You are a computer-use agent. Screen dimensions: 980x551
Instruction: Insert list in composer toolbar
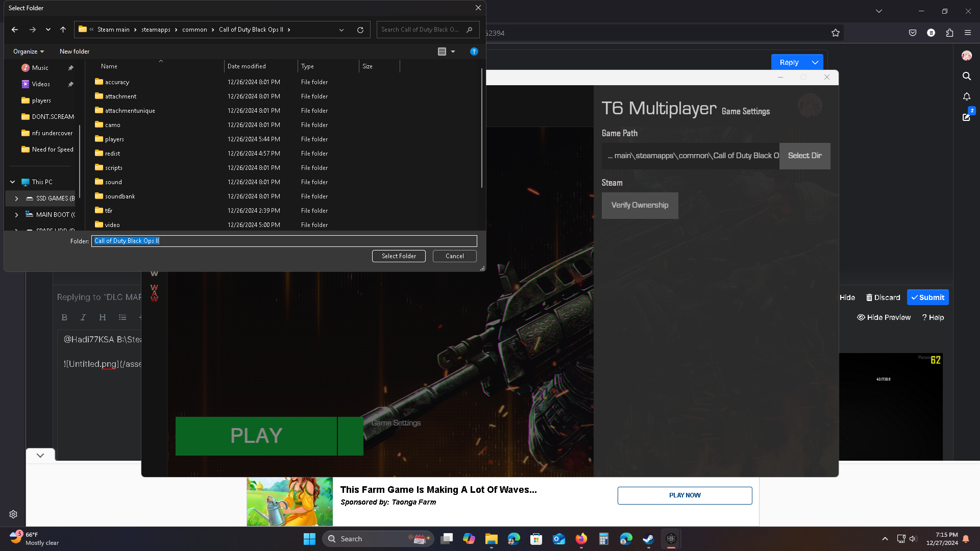122,317
